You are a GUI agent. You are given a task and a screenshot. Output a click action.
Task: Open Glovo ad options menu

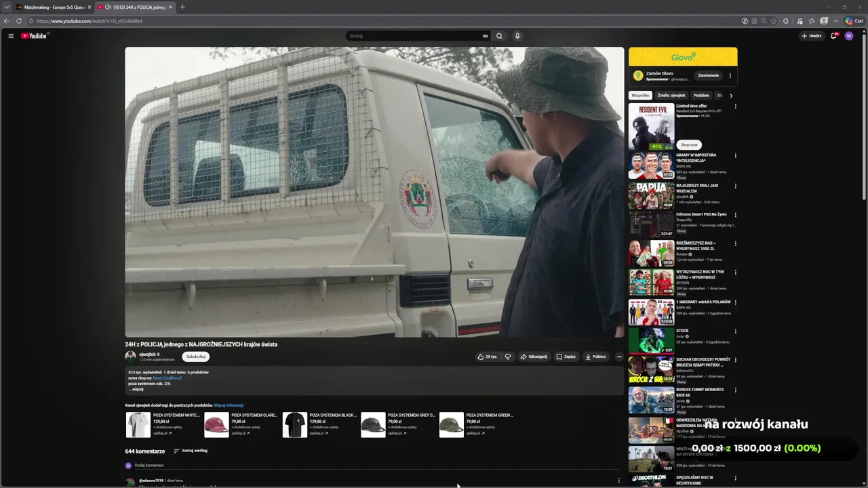pos(730,75)
